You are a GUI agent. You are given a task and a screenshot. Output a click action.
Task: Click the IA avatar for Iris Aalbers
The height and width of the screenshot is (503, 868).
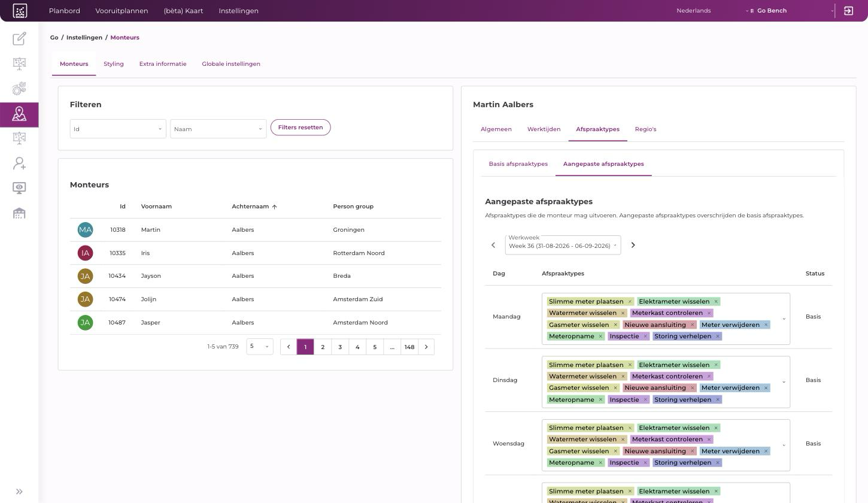[x=85, y=253]
